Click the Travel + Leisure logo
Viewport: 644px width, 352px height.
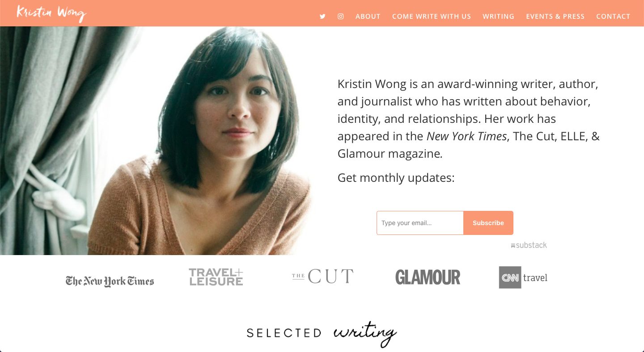[x=216, y=277]
